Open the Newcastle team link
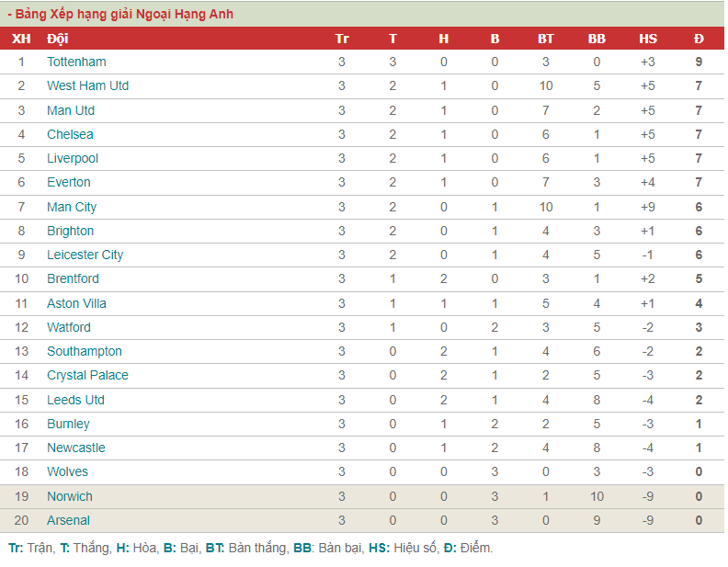728x567 pixels. (x=76, y=448)
